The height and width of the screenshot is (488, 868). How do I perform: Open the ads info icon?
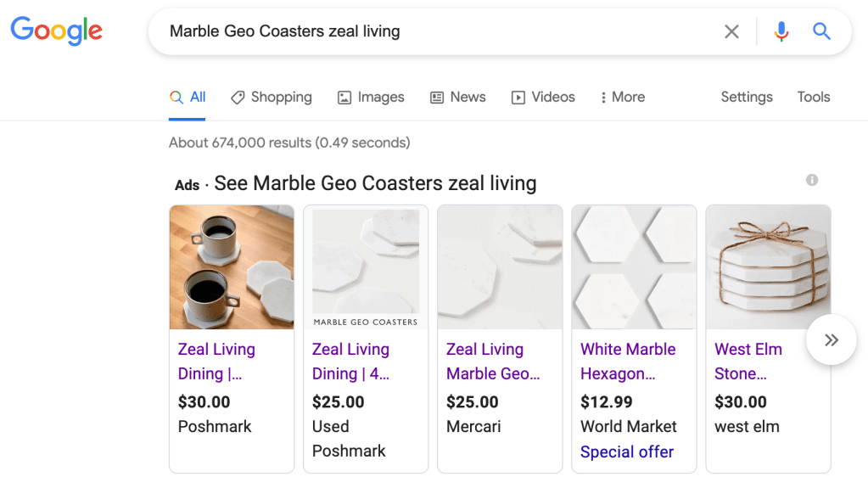[812, 180]
